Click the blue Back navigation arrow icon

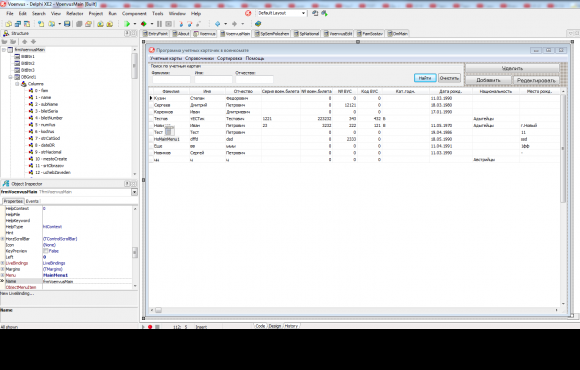(218, 24)
